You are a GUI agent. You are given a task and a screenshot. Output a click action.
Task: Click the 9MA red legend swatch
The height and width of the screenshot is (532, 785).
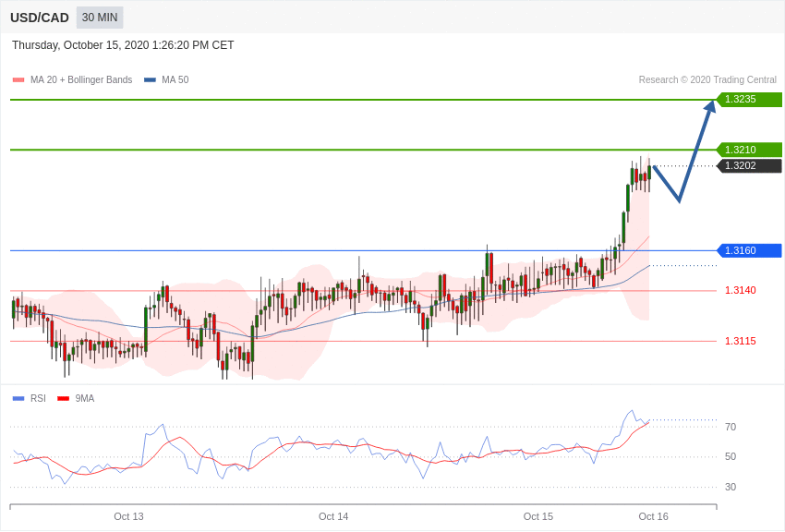click(x=63, y=398)
